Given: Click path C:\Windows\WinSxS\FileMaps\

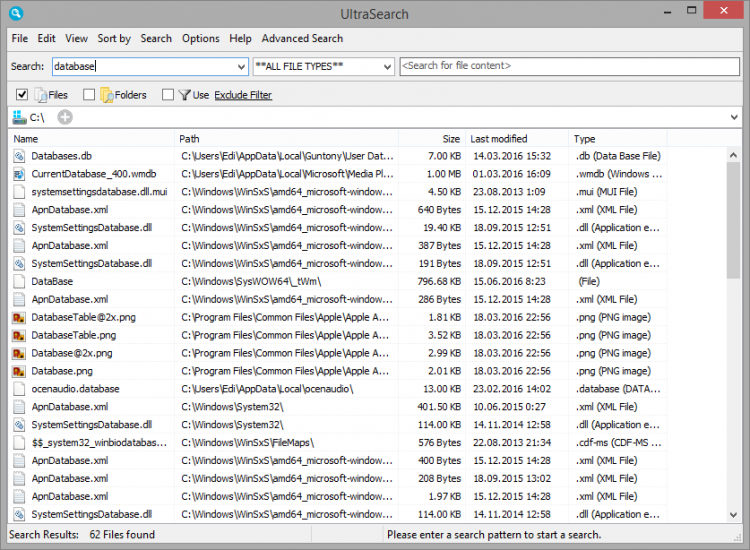Looking at the screenshot, I should pyautogui.click(x=247, y=443).
